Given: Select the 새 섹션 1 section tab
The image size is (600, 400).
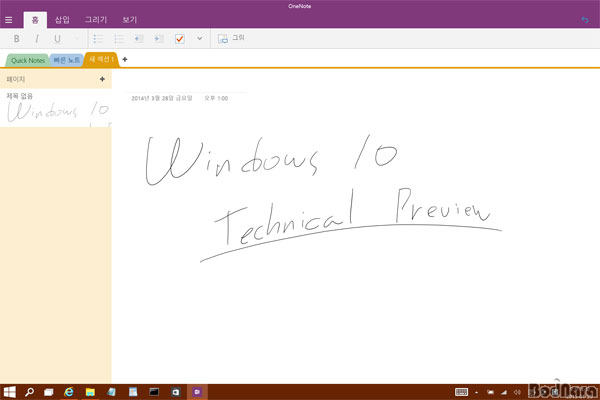Looking at the screenshot, I should tap(101, 59).
